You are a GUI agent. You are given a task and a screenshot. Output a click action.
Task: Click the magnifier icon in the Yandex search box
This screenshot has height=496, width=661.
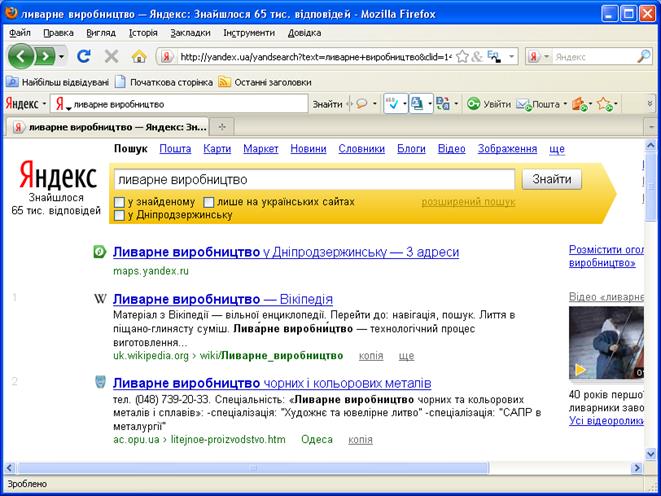[x=643, y=56]
